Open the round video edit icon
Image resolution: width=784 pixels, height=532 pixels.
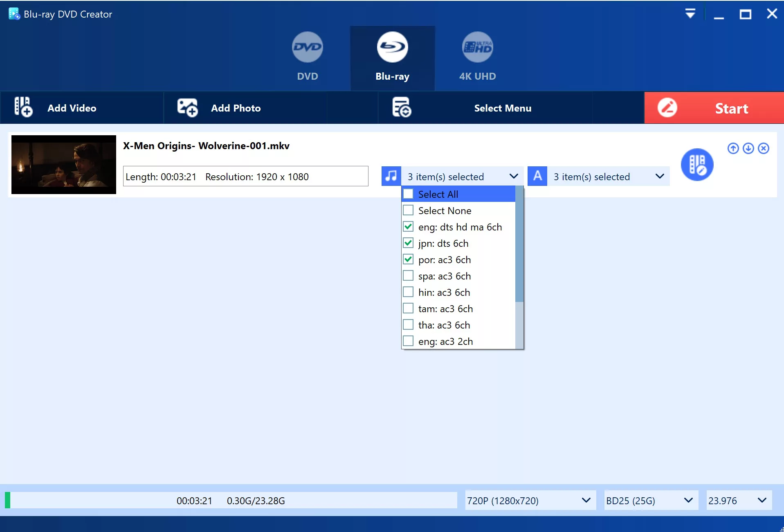click(x=696, y=165)
